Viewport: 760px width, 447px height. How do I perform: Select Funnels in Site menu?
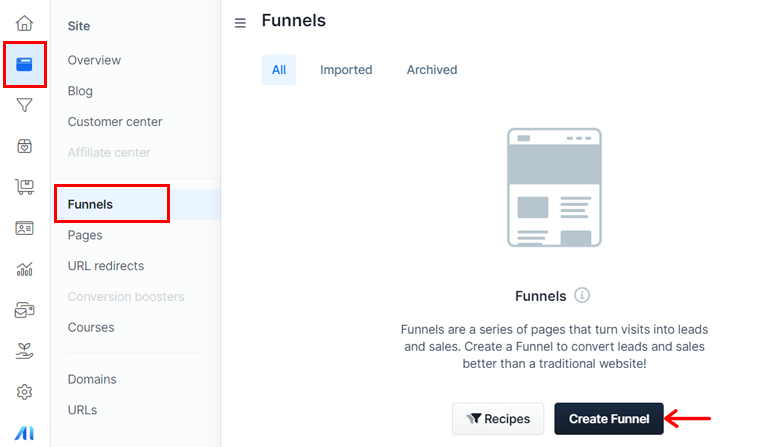click(x=90, y=204)
